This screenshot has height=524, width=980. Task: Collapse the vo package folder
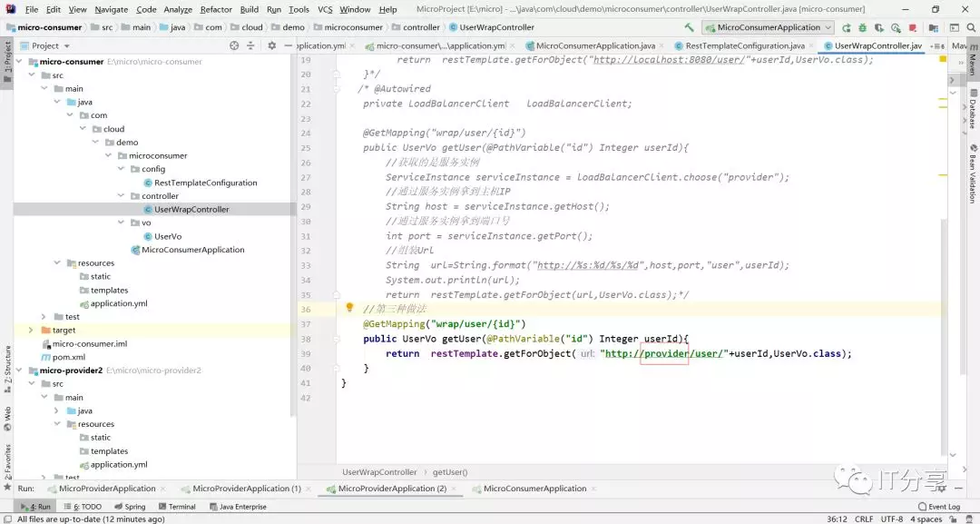click(x=122, y=222)
